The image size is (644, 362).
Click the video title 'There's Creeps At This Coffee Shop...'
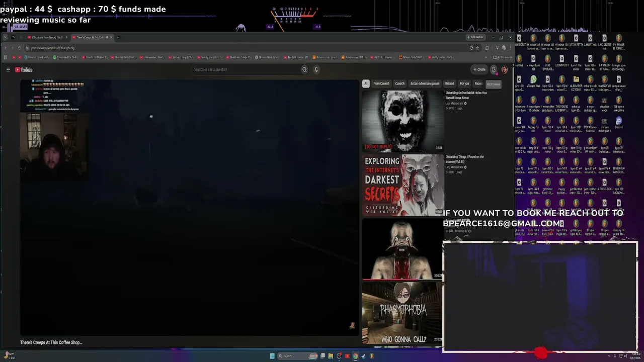51,342
